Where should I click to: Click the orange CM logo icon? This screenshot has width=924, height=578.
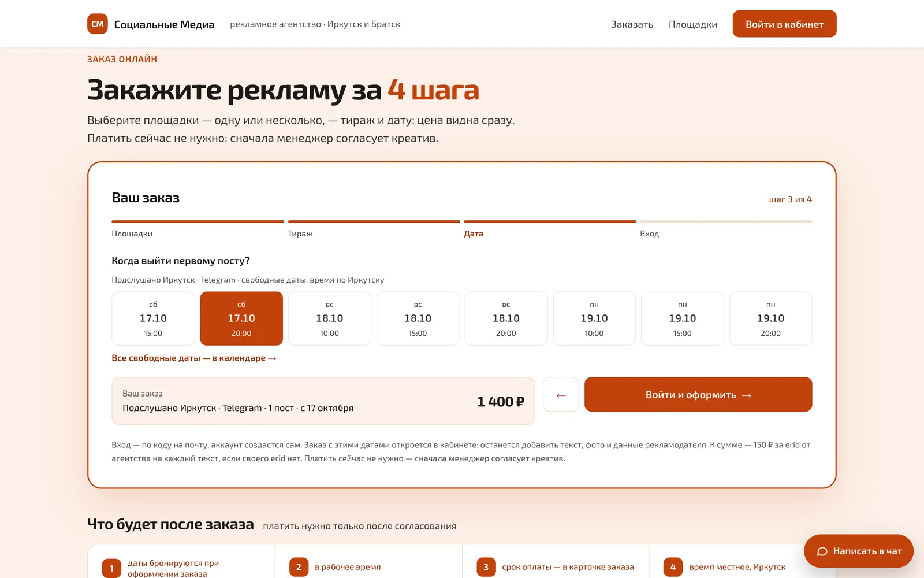(x=97, y=24)
